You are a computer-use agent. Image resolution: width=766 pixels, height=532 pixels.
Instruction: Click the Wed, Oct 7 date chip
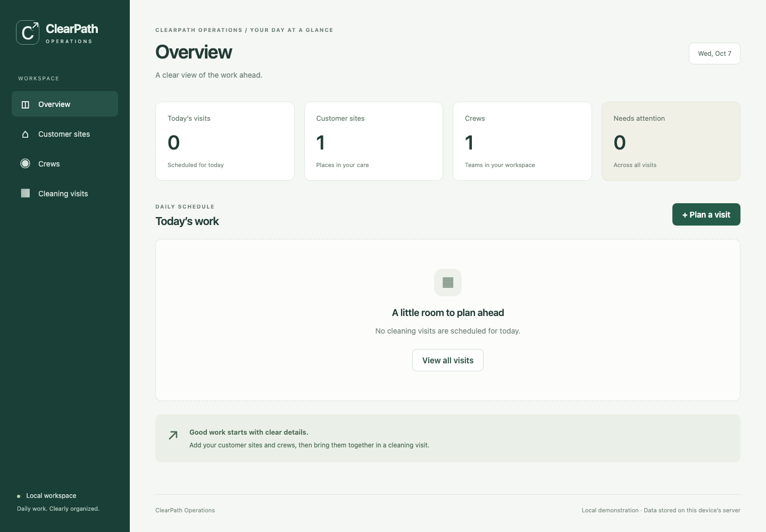tap(714, 53)
